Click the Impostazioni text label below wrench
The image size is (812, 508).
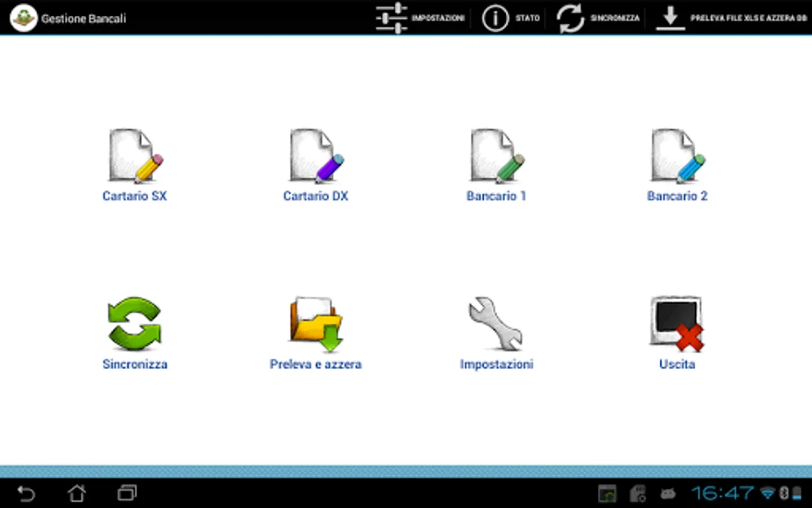497,365
